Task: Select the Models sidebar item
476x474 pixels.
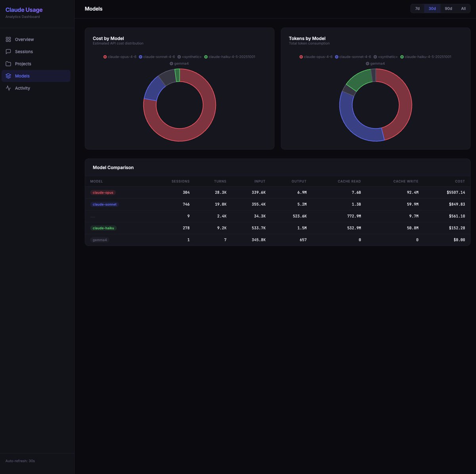Action: [x=36, y=76]
